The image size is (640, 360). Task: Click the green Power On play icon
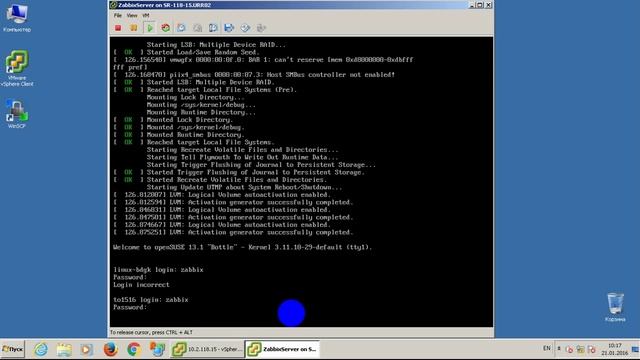coord(149,28)
